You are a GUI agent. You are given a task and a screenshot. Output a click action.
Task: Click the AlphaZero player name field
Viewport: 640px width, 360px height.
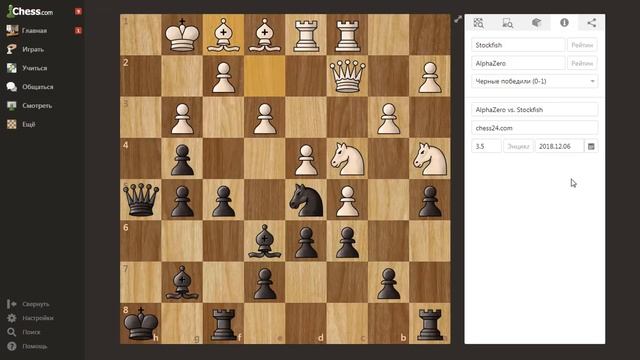[518, 64]
